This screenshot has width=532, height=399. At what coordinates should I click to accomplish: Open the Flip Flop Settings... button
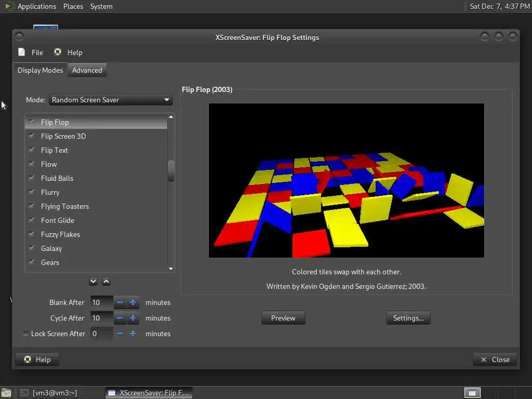[408, 318]
